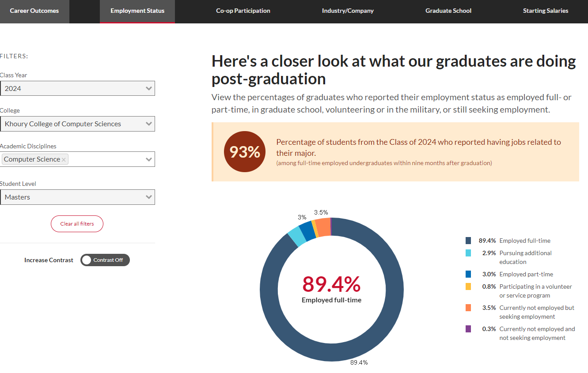Click the Pursuing additional education legend swatch
The height and width of the screenshot is (373, 588).
tap(468, 253)
